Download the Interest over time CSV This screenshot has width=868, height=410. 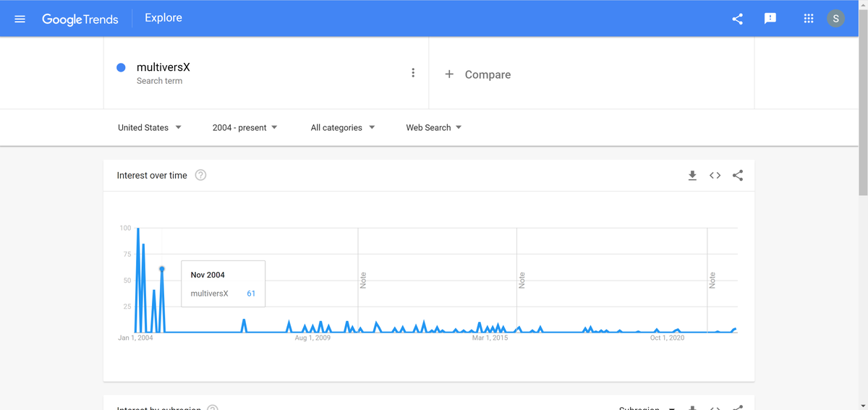point(692,175)
